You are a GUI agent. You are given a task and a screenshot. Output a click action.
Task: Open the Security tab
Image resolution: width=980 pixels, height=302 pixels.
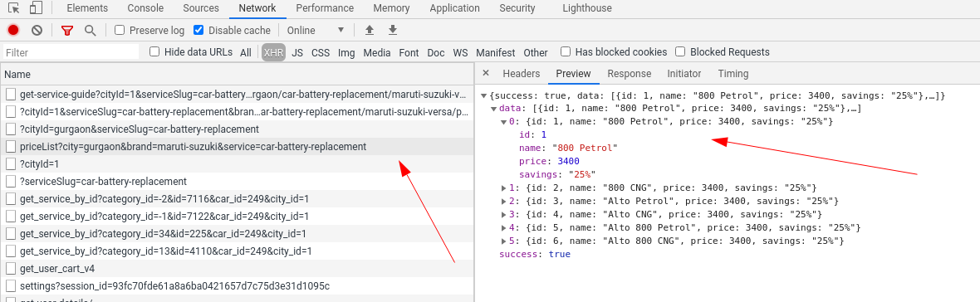(517, 9)
